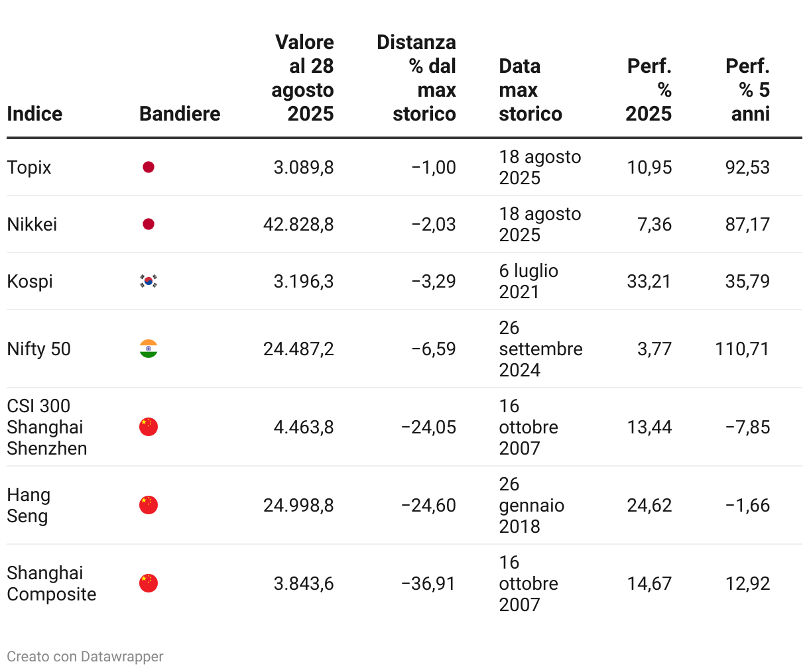Image resolution: width=809 pixels, height=672 pixels.
Task: Click the Perf. % 5 anni header
Action: (x=749, y=90)
